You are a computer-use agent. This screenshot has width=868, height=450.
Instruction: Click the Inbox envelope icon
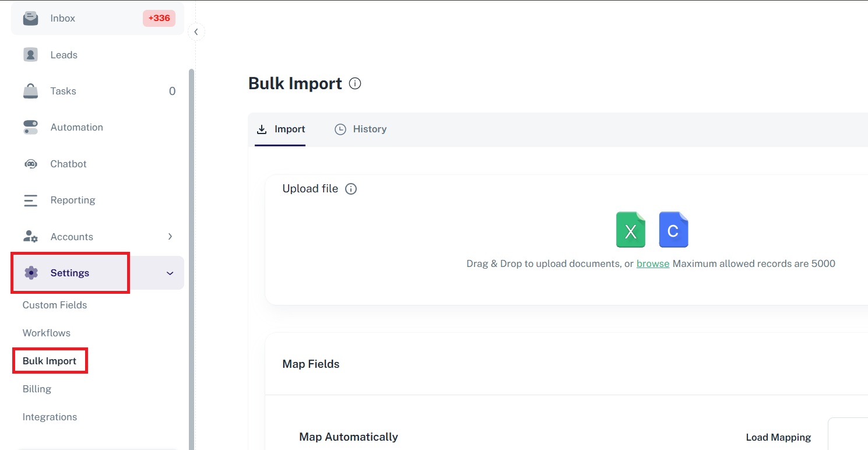30,18
